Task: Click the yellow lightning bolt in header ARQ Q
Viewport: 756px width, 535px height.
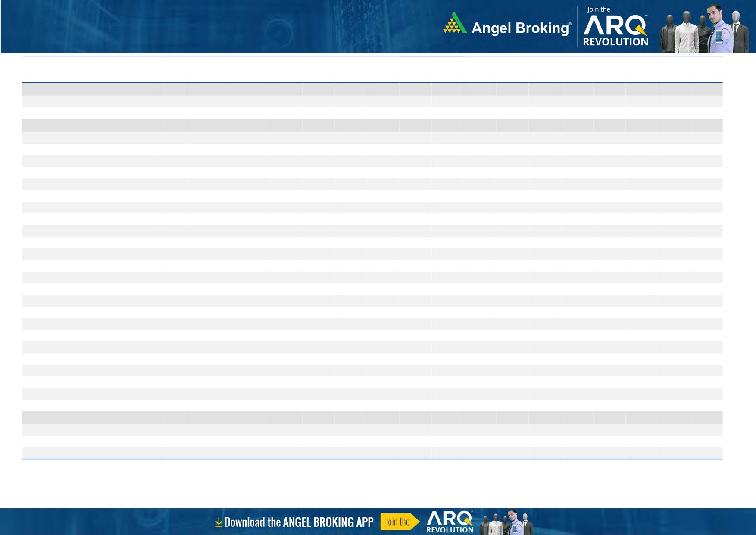Action: coord(640,30)
